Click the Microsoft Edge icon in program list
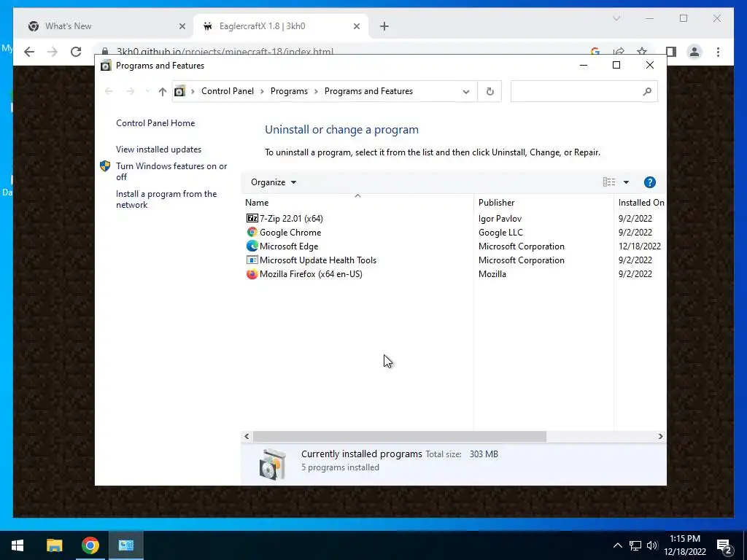This screenshot has height=560, width=747. pyautogui.click(x=252, y=246)
